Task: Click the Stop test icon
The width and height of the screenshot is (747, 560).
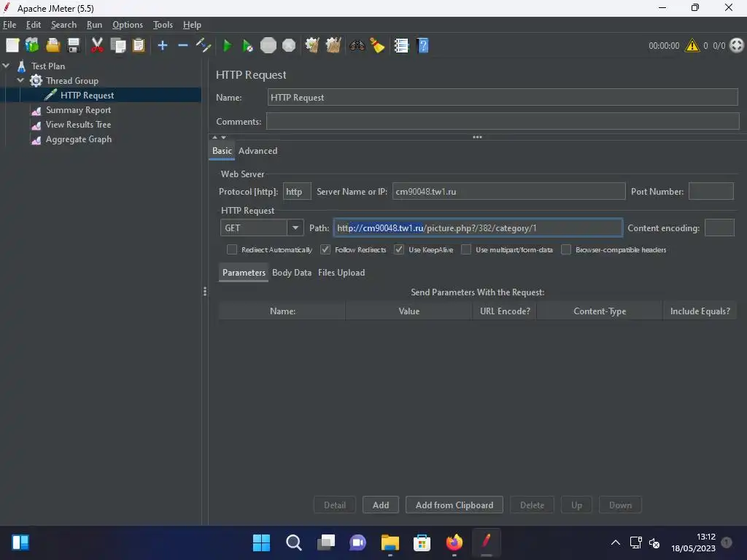Action: click(268, 46)
